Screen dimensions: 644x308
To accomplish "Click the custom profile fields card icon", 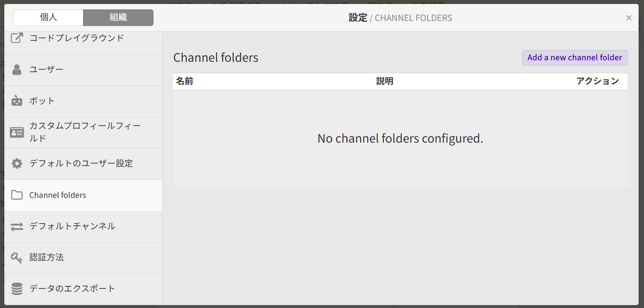I will pyautogui.click(x=17, y=133).
